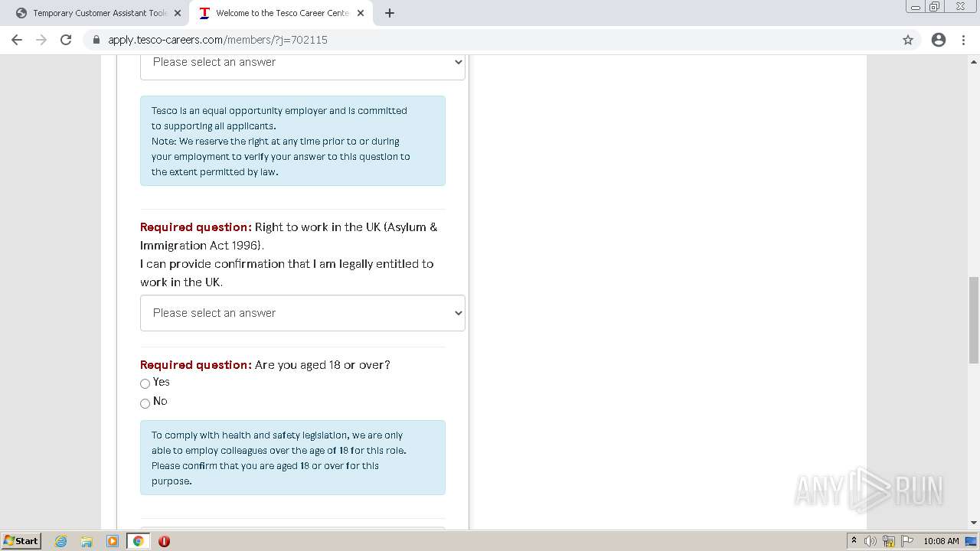This screenshot has height=551, width=980.
Task: Click the scrollbar up arrow
Action: point(974,61)
